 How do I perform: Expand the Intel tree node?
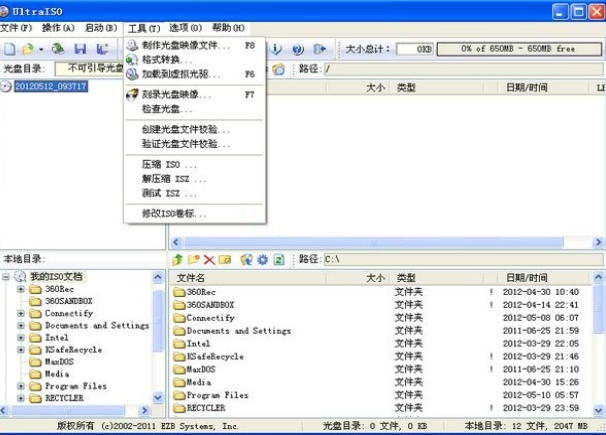point(21,338)
